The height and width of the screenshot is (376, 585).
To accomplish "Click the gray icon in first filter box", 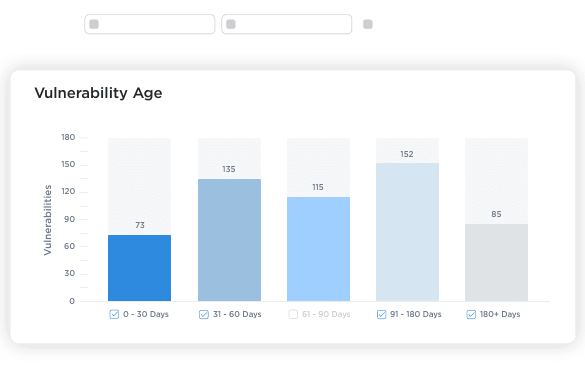I will tap(94, 24).
